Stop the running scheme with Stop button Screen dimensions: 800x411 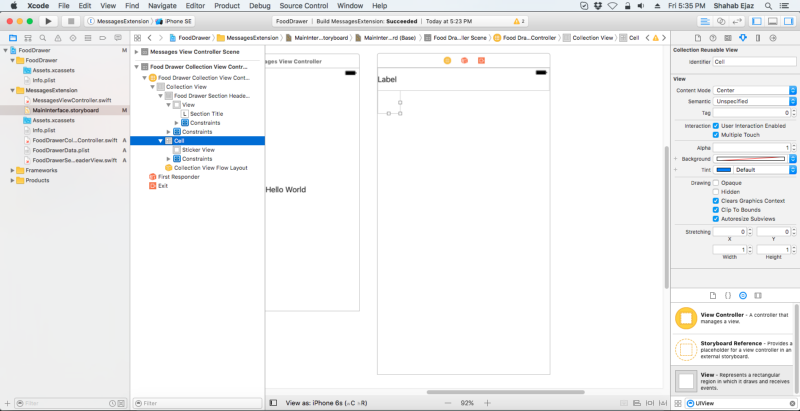tap(71, 21)
